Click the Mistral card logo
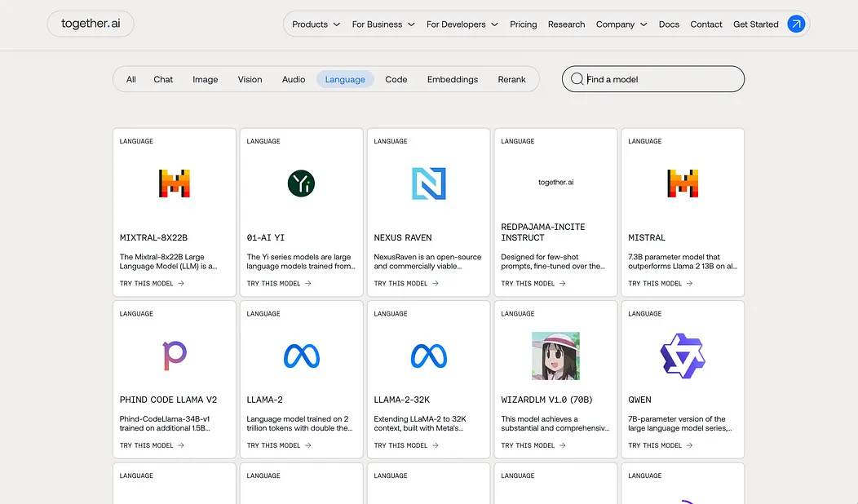Viewport: 858px width, 504px height. pyautogui.click(x=683, y=183)
